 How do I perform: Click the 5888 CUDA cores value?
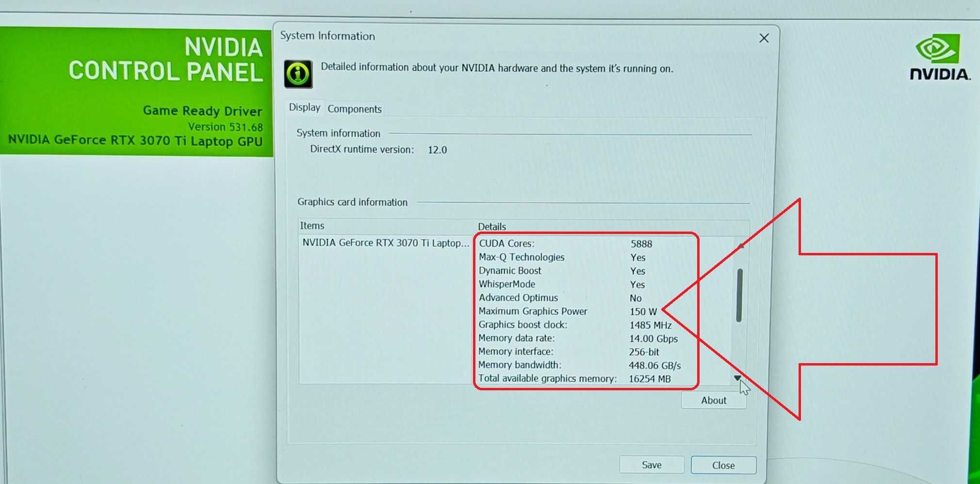tap(641, 244)
